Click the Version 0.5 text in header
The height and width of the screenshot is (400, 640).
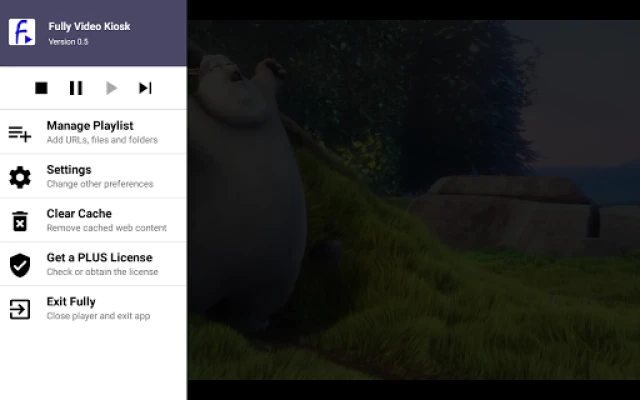tap(68, 41)
